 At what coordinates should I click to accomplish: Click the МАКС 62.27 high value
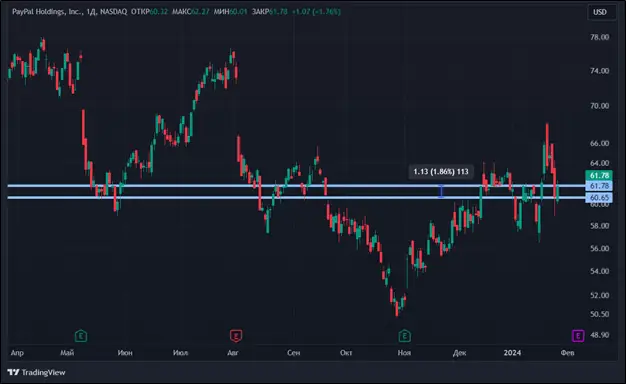pyautogui.click(x=190, y=12)
